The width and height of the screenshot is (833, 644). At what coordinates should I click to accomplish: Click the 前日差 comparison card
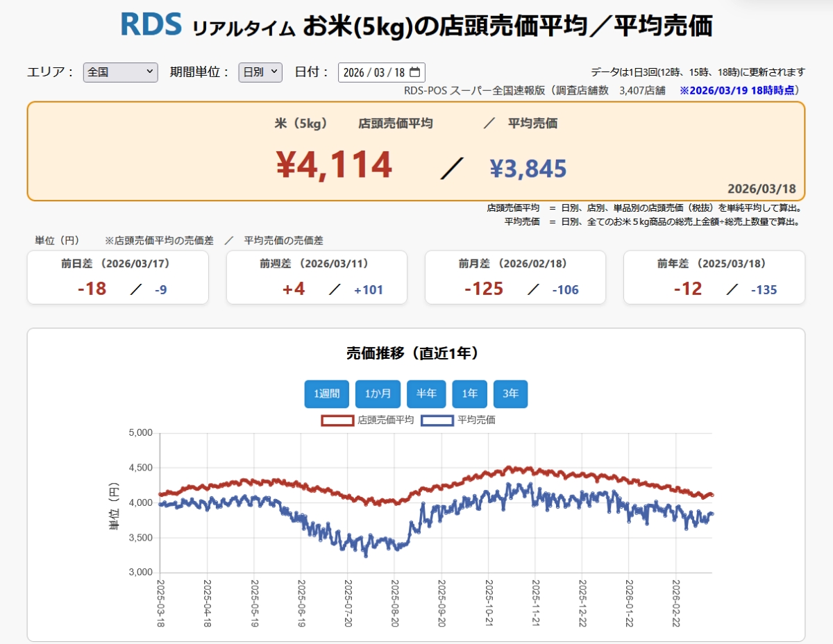[117, 278]
